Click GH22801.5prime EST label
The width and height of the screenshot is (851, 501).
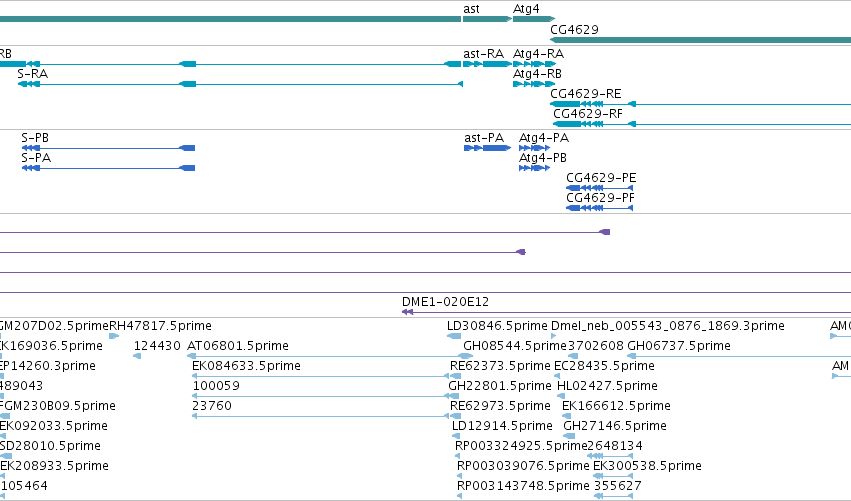tap(500, 386)
